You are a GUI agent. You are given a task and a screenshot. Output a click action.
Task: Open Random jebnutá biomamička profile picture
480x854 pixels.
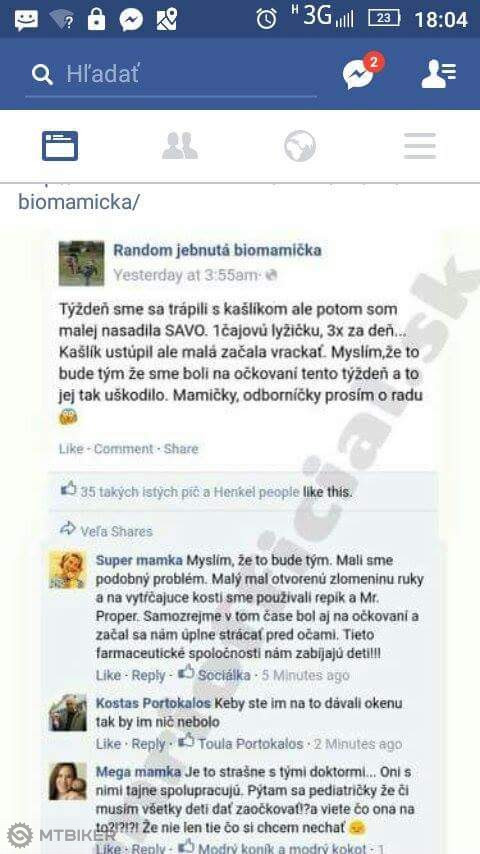(x=82, y=264)
